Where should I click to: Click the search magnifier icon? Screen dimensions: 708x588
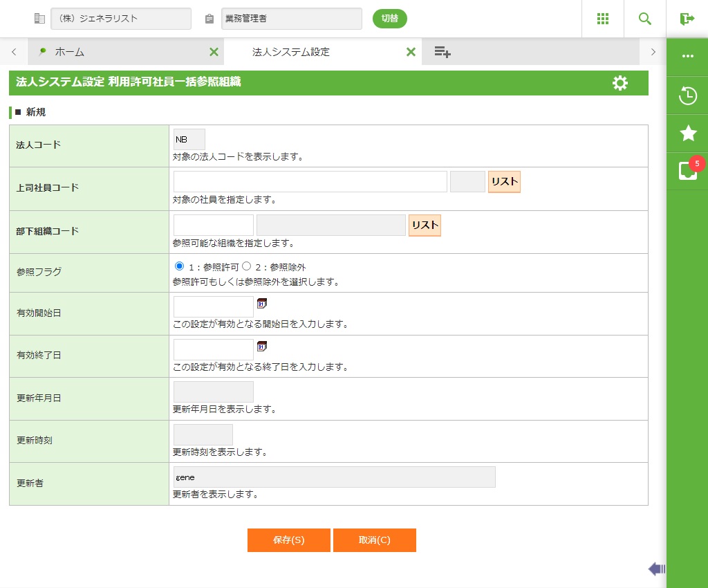[645, 19]
